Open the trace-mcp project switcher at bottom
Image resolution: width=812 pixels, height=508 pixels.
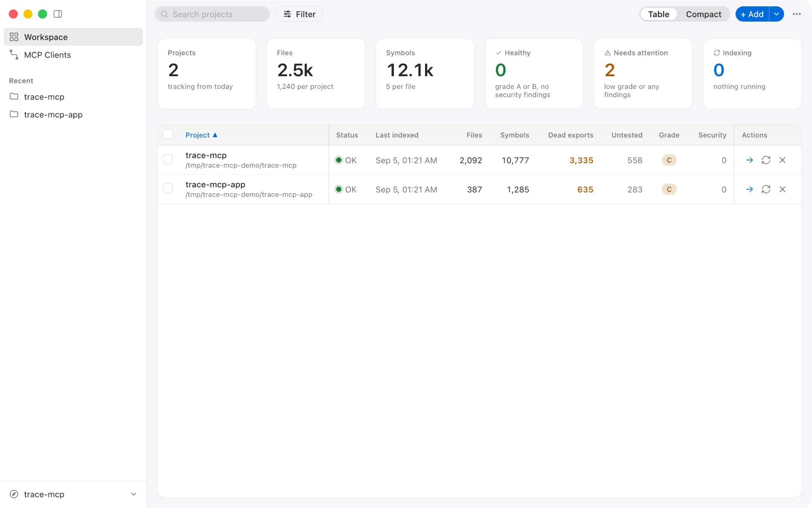pos(73,494)
